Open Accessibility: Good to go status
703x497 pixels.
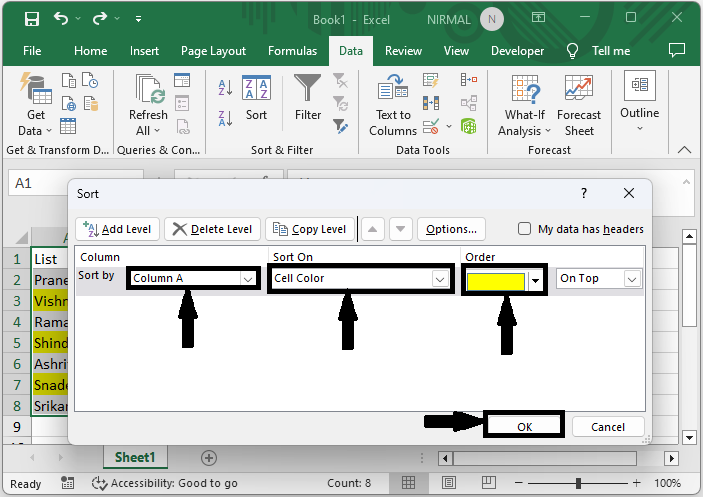[164, 483]
